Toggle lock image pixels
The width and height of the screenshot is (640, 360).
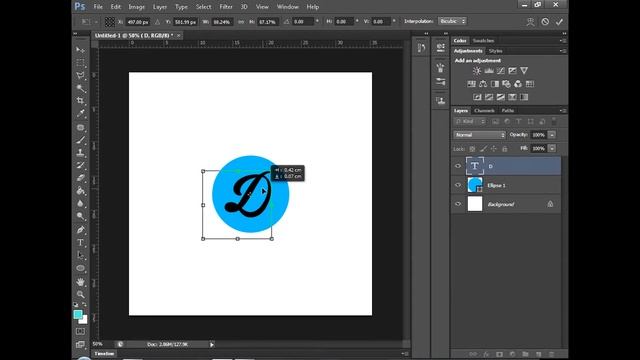483,149
